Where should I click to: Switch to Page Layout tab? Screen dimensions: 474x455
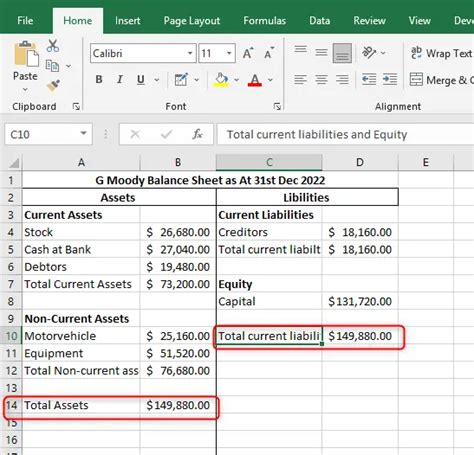point(192,21)
